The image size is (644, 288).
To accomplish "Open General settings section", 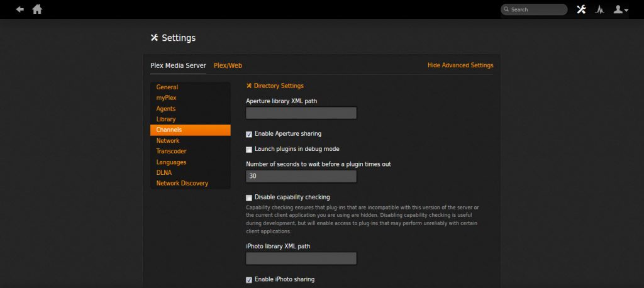I will pyautogui.click(x=190, y=87).
